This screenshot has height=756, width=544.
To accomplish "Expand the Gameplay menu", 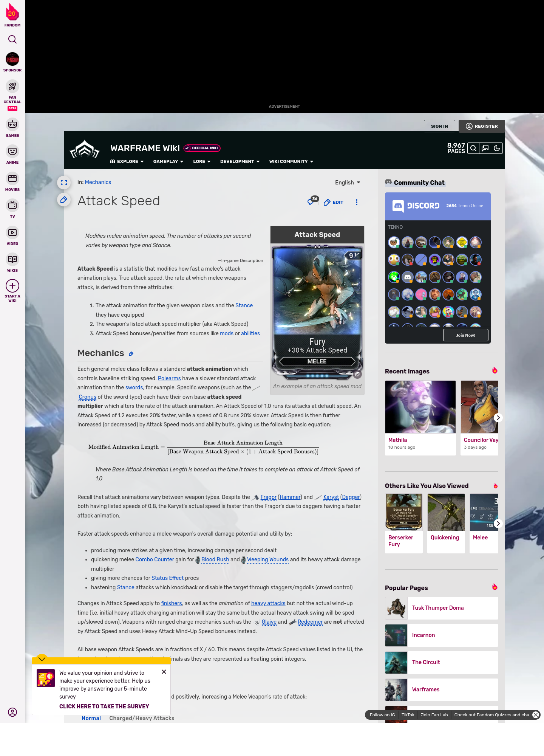I will pyautogui.click(x=168, y=161).
